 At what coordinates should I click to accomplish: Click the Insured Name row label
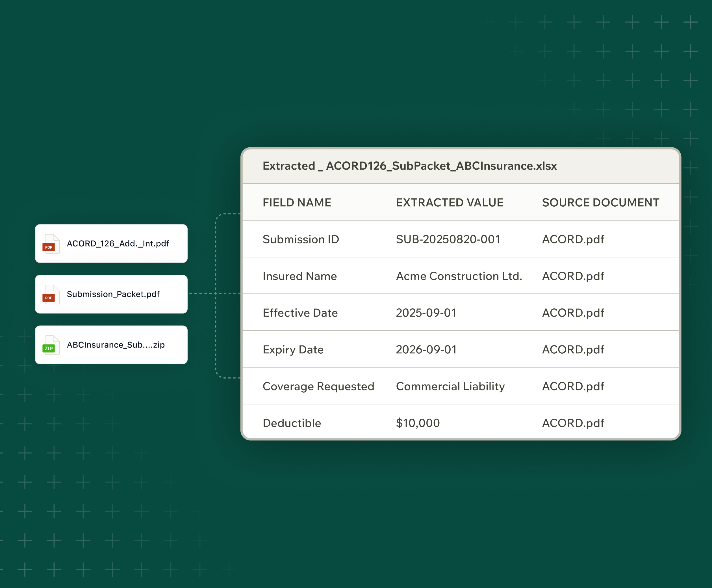(299, 276)
